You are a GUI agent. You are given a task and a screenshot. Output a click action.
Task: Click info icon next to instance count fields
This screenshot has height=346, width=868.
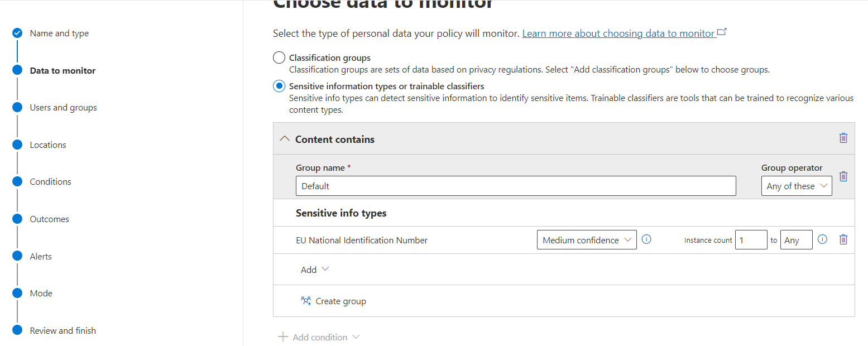(x=822, y=239)
